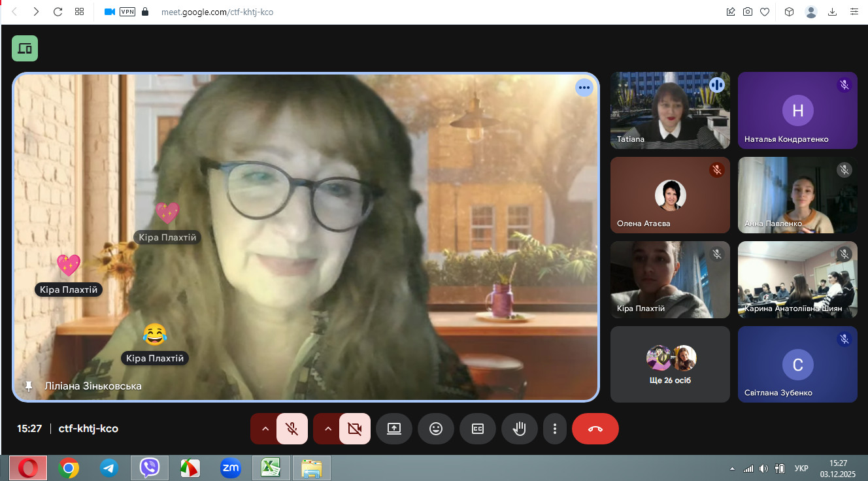Raise hand in the meeting
868x481 pixels.
[x=520, y=429]
